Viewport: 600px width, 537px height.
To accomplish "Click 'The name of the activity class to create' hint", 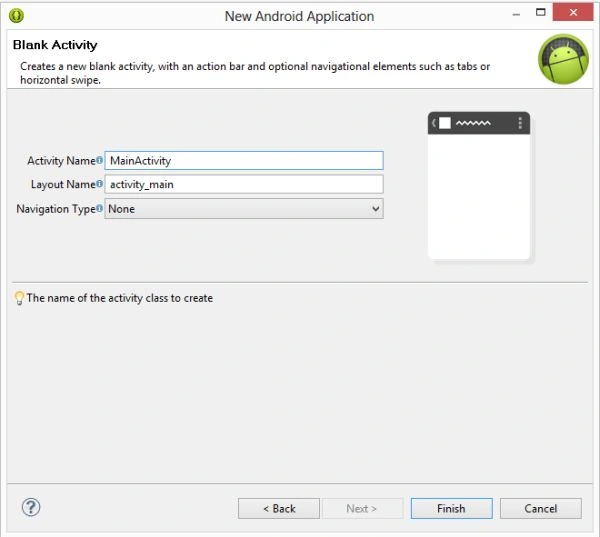I will (120, 298).
